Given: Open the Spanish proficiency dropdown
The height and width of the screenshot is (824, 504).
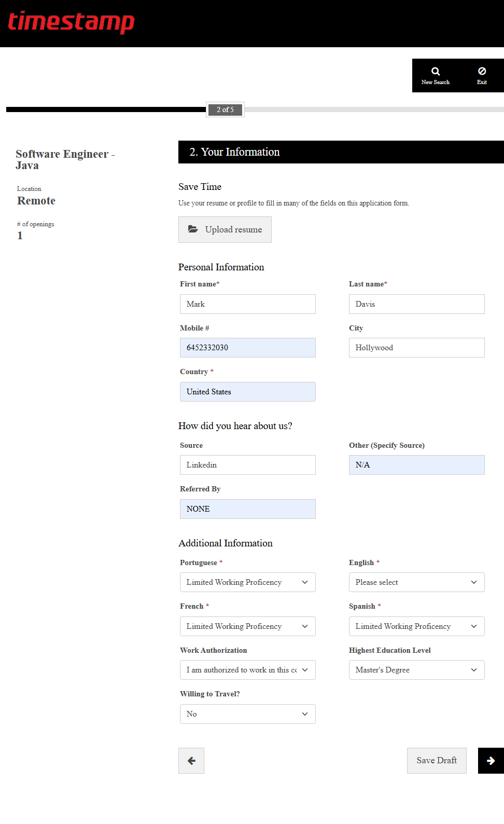Looking at the screenshot, I should pos(416,626).
